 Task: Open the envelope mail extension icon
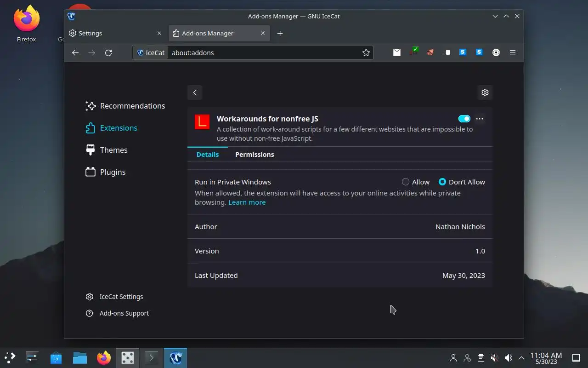397,52
